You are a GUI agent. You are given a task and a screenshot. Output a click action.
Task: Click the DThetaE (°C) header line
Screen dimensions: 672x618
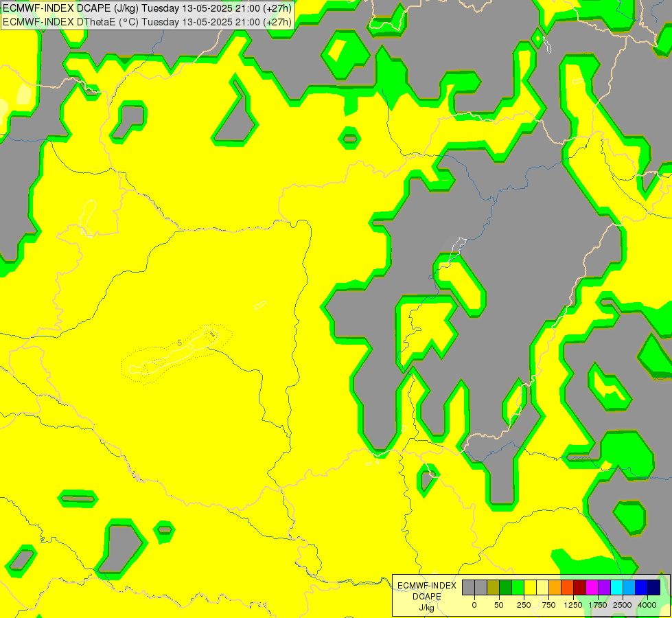(x=147, y=22)
